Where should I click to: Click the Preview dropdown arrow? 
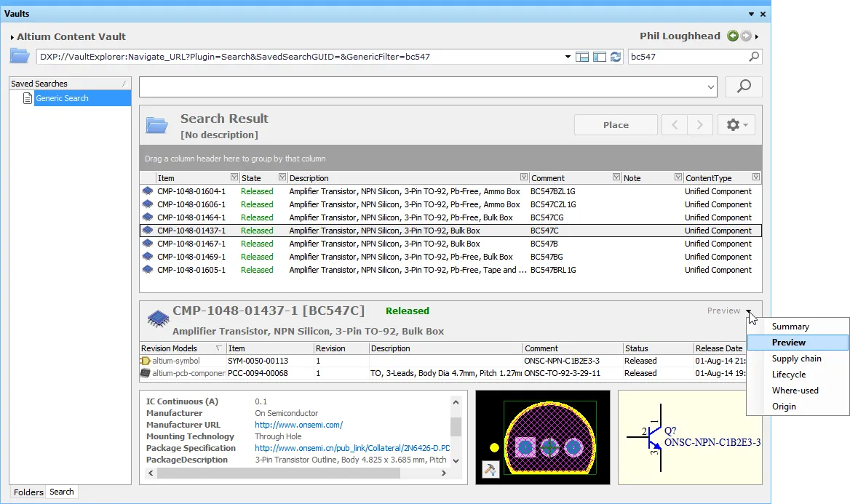click(x=748, y=311)
